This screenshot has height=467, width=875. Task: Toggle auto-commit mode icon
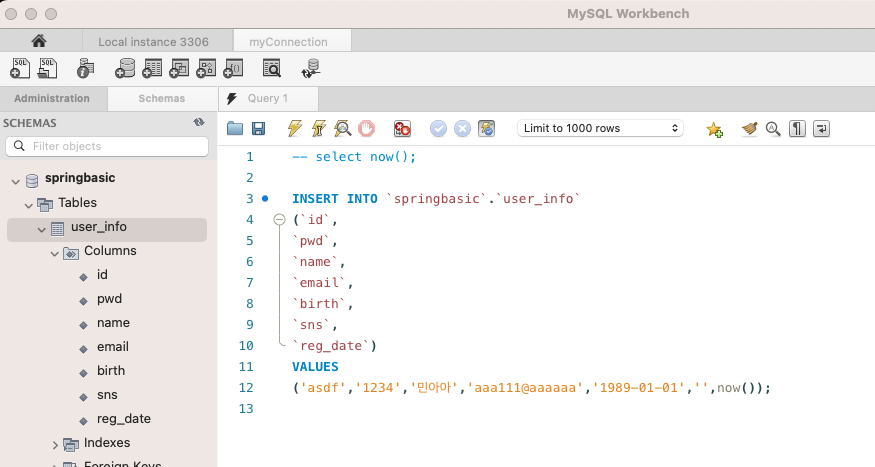pos(487,129)
